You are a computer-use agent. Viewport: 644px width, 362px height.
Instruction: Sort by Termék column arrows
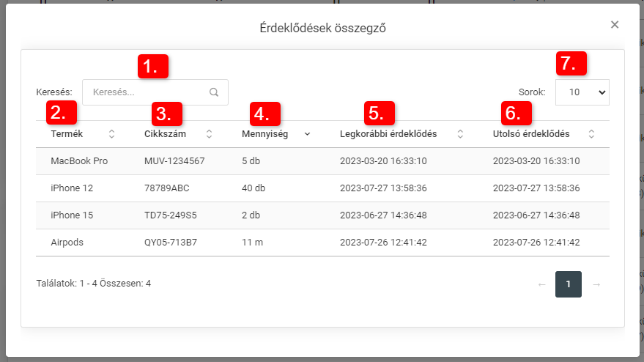111,134
